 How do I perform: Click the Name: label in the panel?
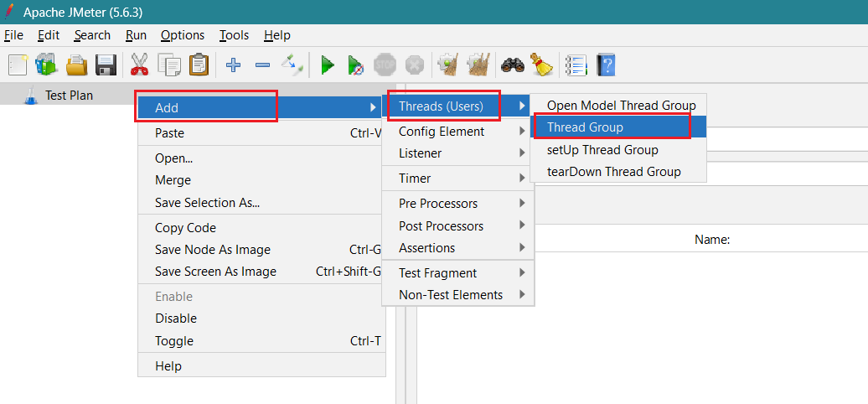(x=712, y=241)
